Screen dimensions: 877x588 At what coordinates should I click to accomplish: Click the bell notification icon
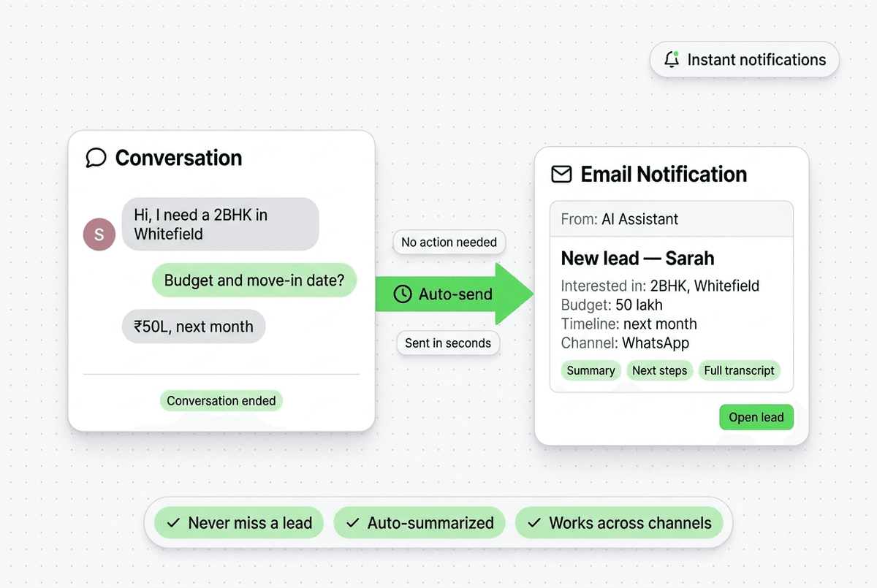pos(672,60)
